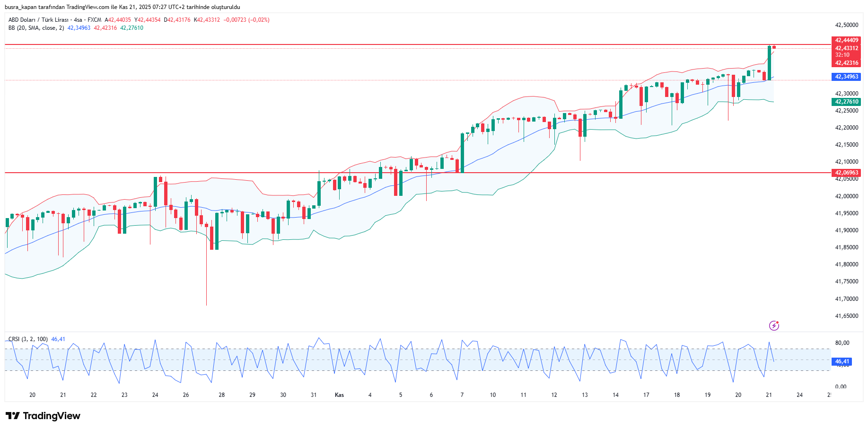This screenshot has width=868, height=430.
Task: Open the CRSI (3, 2, 100) indicator legend
Action: [x=28, y=339]
